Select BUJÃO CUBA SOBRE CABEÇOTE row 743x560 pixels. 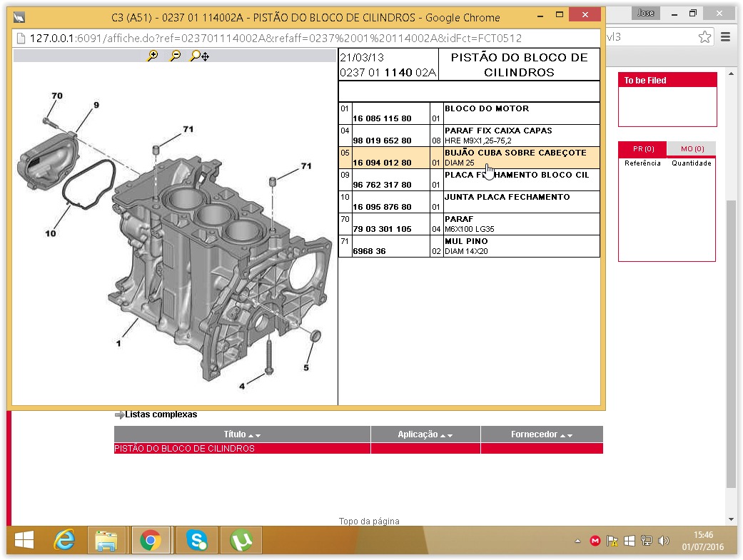pyautogui.click(x=469, y=158)
